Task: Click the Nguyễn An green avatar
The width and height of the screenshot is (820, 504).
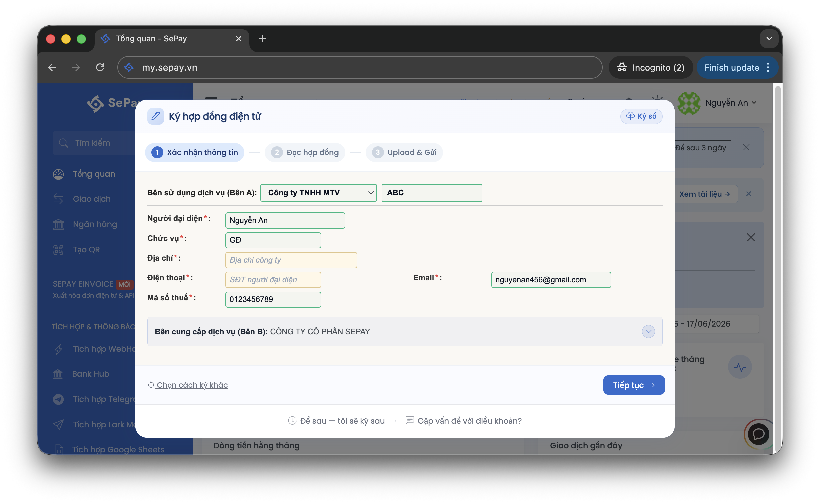Action: [689, 103]
